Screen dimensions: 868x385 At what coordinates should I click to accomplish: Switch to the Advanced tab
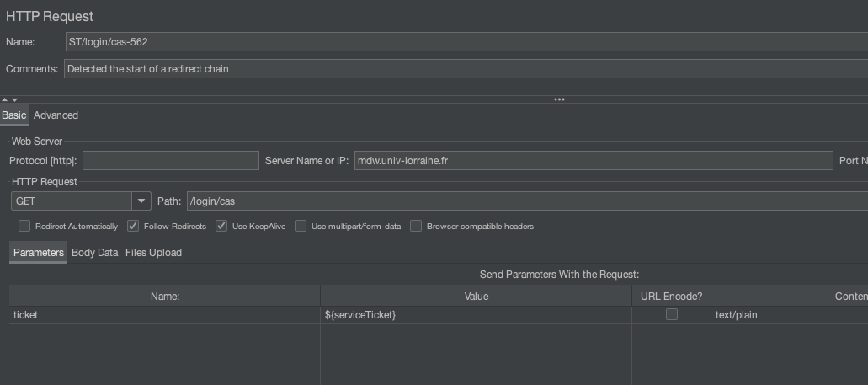(x=56, y=115)
